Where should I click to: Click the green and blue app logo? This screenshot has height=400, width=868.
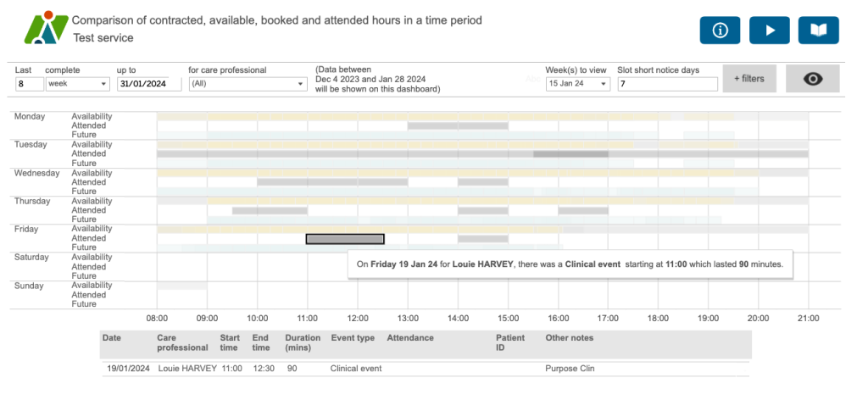pyautogui.click(x=45, y=28)
